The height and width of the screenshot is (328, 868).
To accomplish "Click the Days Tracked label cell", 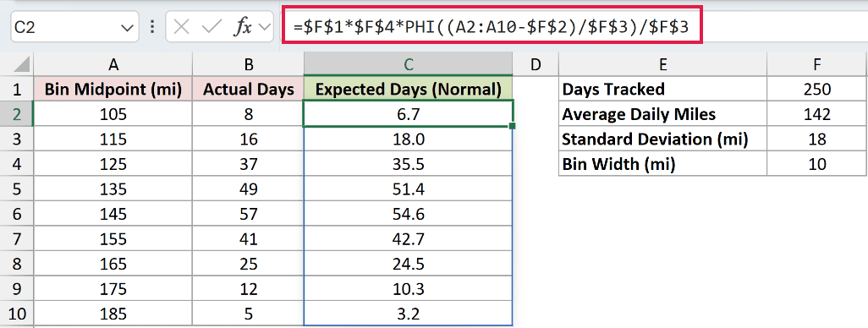I will [662, 89].
